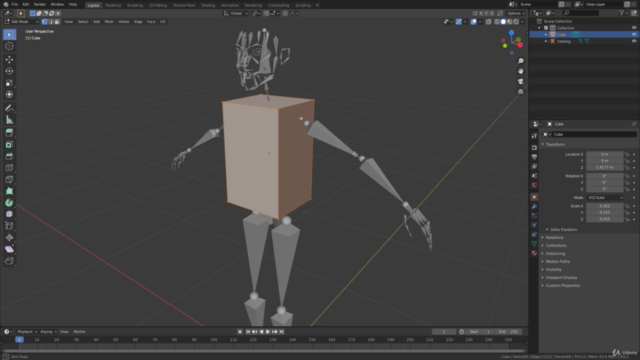Select the Knife tool

point(9,180)
